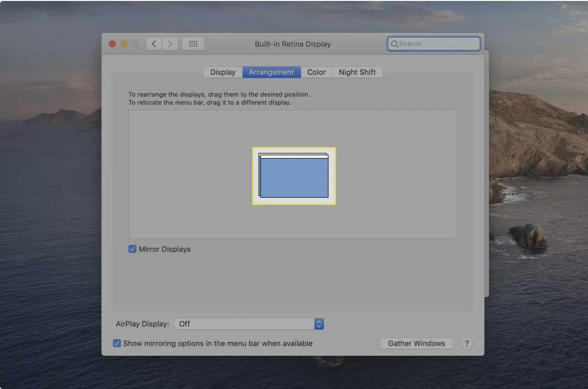Screen dimensions: 588x389
Task: Select the blue display thumbnail
Action: (x=294, y=178)
